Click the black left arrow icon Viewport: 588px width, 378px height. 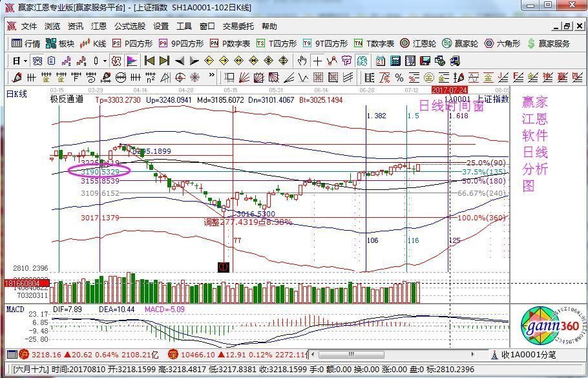coord(180,61)
